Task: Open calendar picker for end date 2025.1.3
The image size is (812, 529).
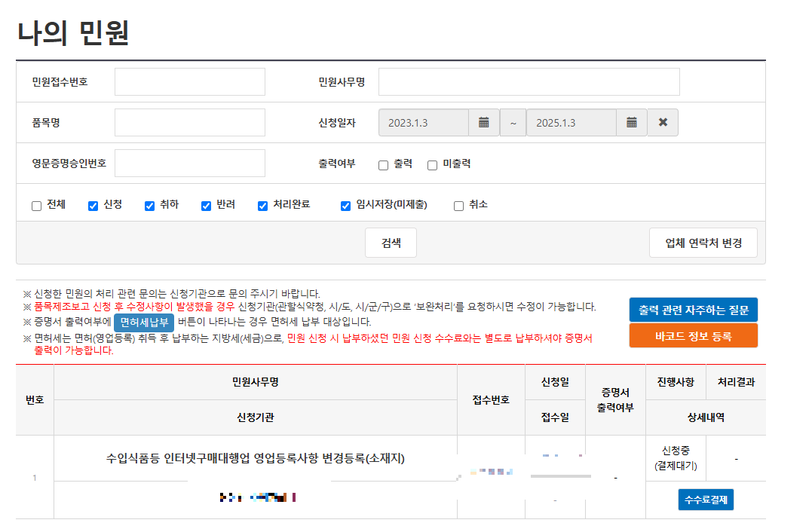Action: click(x=632, y=123)
